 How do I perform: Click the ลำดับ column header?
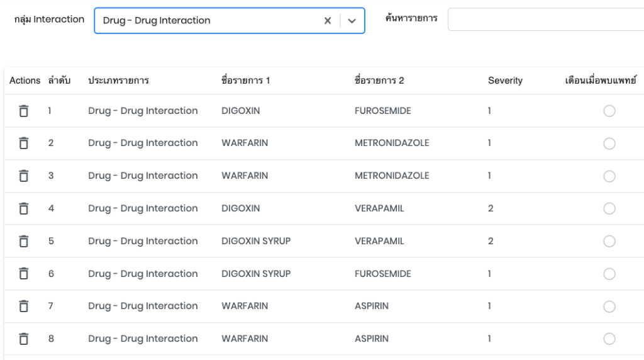[x=59, y=81]
